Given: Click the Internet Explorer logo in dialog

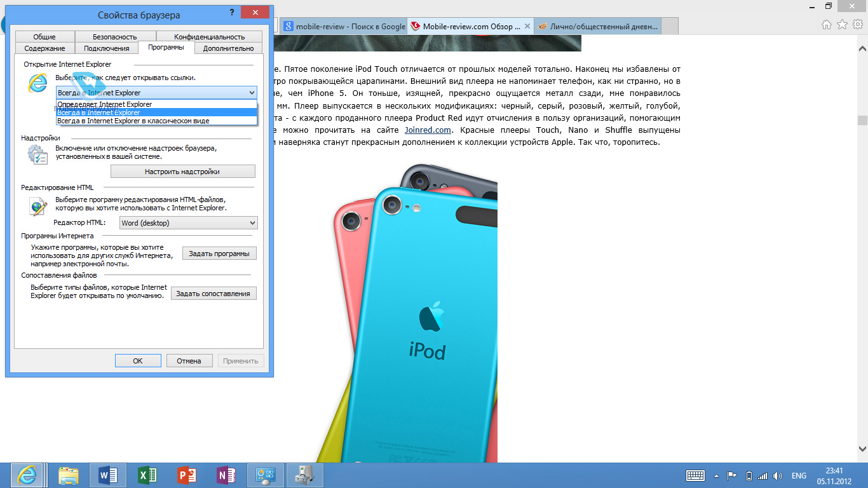Looking at the screenshot, I should click(x=37, y=83).
